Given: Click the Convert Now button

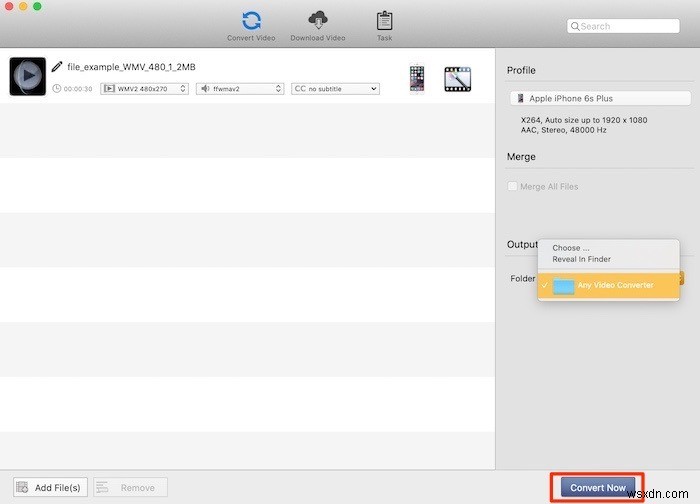Looking at the screenshot, I should [x=598, y=487].
